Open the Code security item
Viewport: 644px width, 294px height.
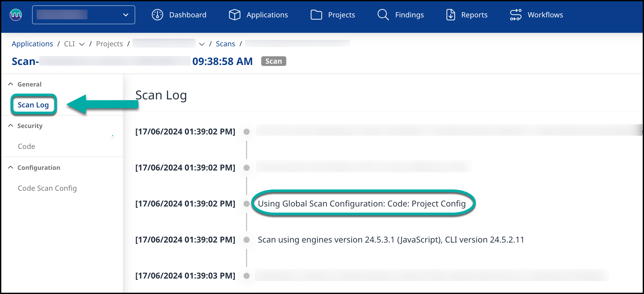pyautogui.click(x=26, y=146)
